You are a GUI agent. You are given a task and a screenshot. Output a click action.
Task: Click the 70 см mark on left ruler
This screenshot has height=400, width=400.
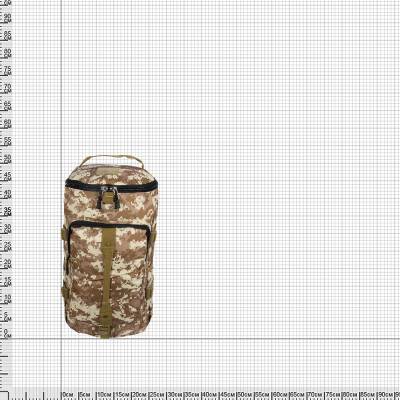click(x=7, y=88)
